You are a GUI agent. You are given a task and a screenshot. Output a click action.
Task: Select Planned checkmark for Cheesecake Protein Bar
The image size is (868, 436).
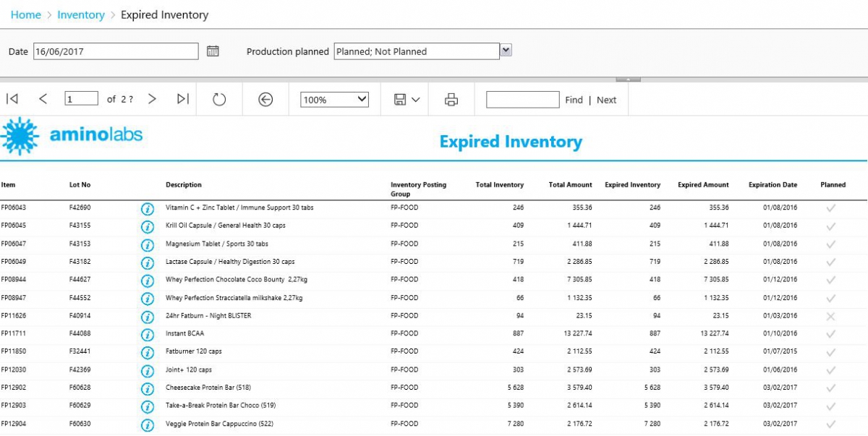832,388
